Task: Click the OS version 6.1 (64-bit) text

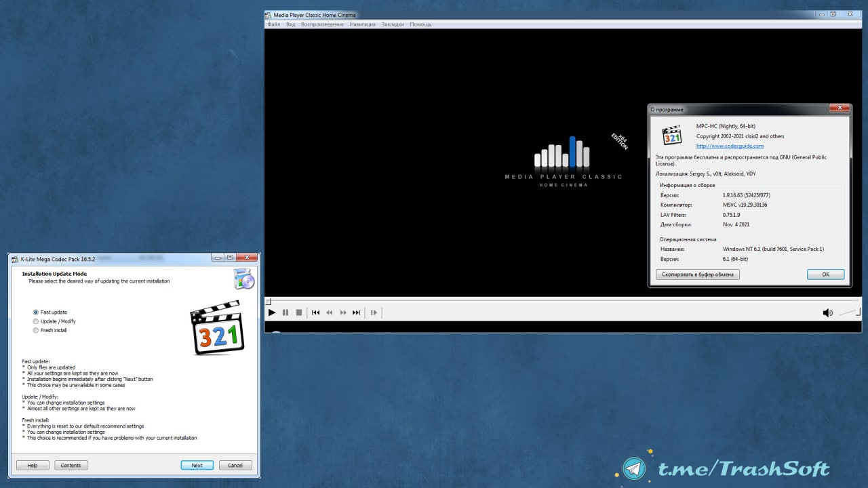Action: point(735,259)
